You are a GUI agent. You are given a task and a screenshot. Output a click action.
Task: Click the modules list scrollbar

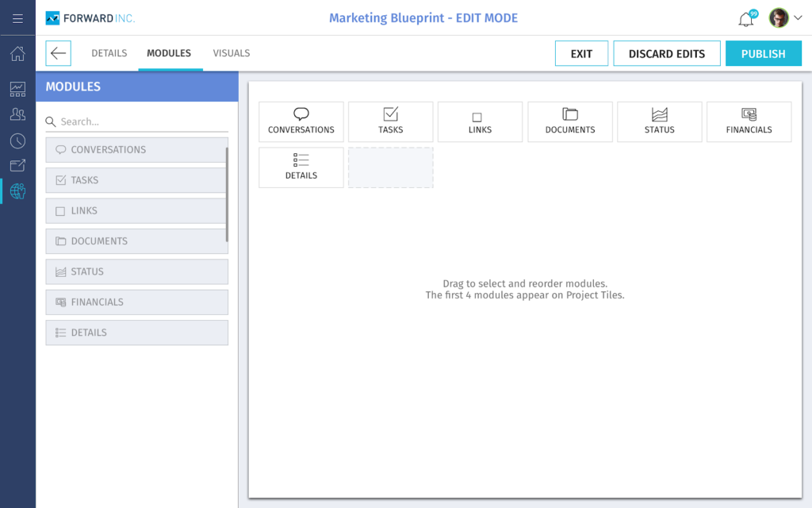[x=227, y=194]
